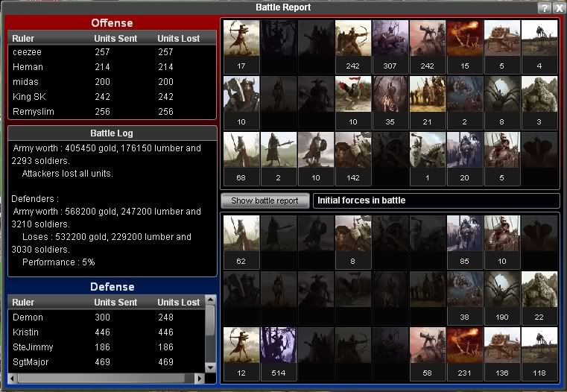
Task: Click defense list horizontal scroll right arrow
Action: [x=199, y=379]
